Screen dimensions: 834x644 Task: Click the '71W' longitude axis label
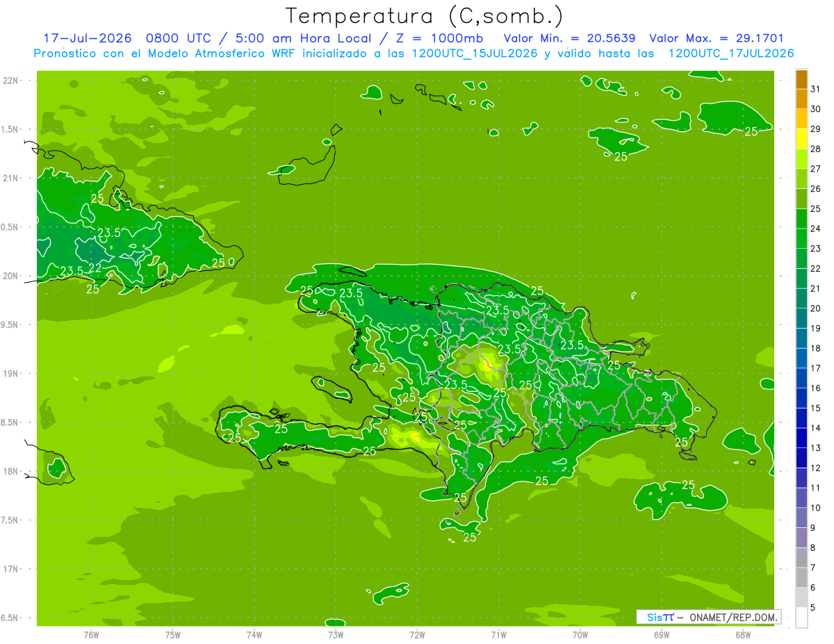pos(498,635)
